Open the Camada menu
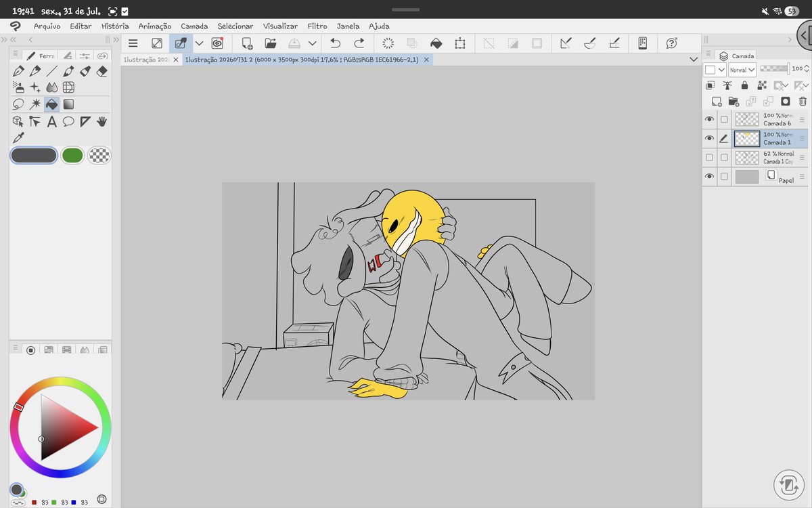Viewport: 812px width, 508px height. 194,26
